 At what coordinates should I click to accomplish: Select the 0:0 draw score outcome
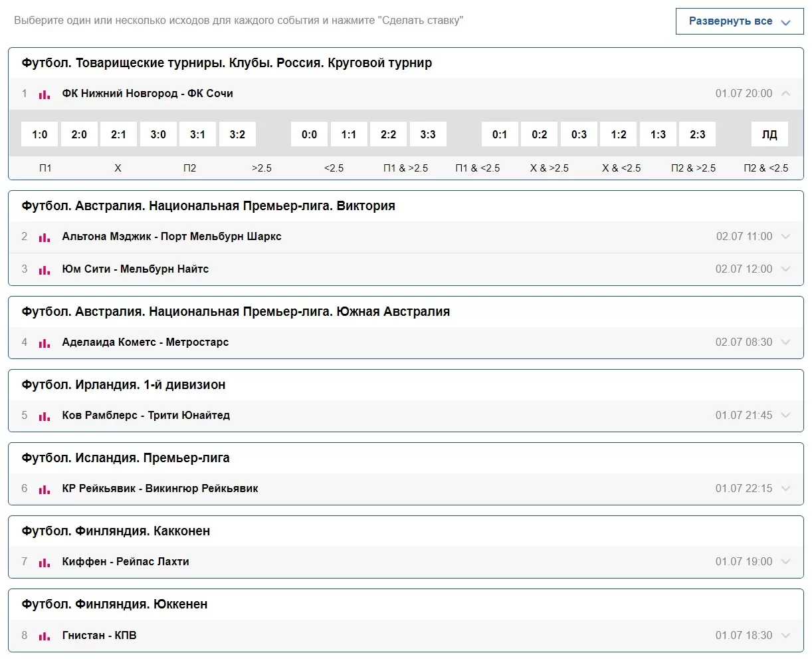309,134
